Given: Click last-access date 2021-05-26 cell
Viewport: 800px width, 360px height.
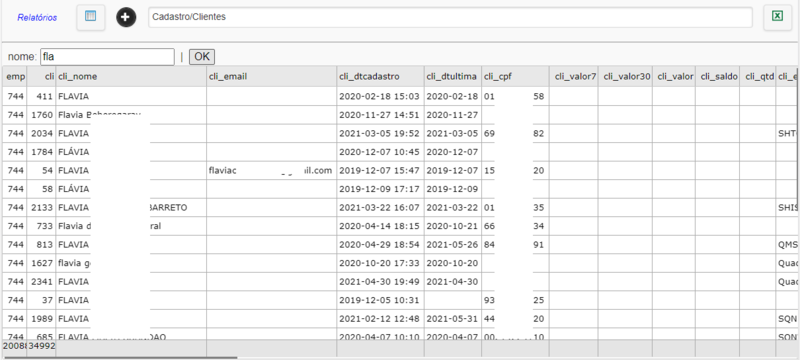Looking at the screenshot, I should (453, 245).
